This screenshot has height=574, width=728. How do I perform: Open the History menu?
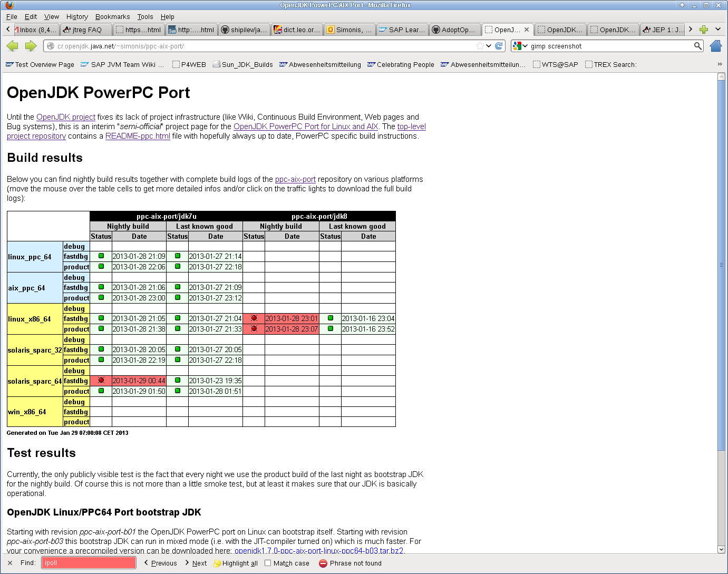(x=77, y=17)
